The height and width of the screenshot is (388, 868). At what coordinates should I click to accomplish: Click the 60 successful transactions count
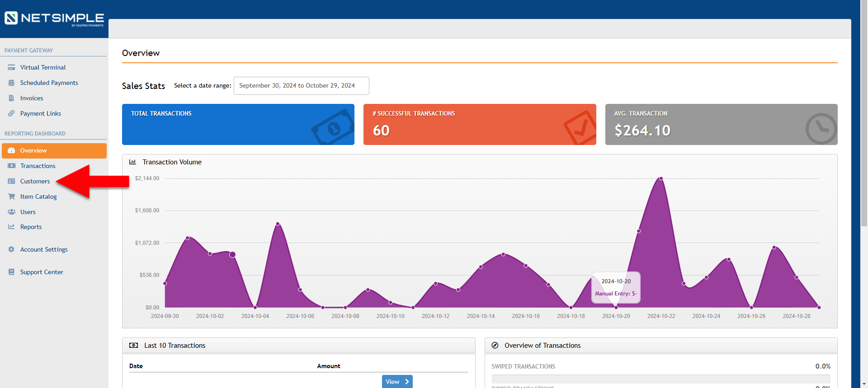tap(381, 131)
